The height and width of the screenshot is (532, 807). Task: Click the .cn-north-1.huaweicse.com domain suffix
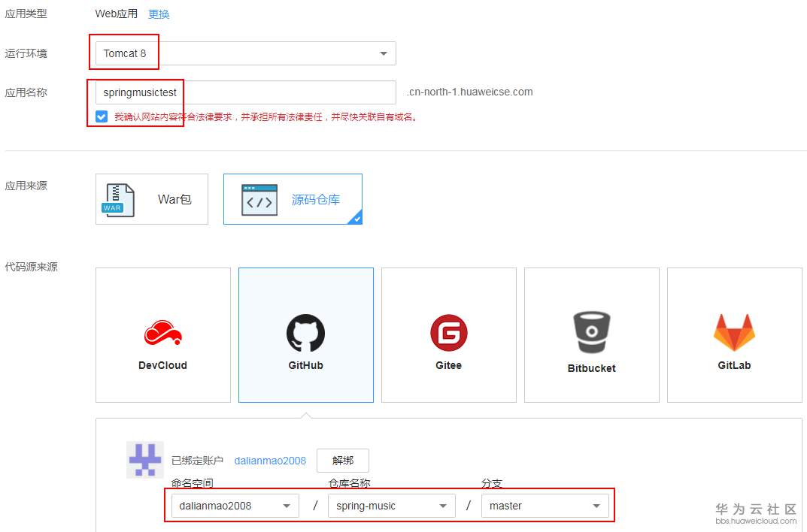(470, 92)
